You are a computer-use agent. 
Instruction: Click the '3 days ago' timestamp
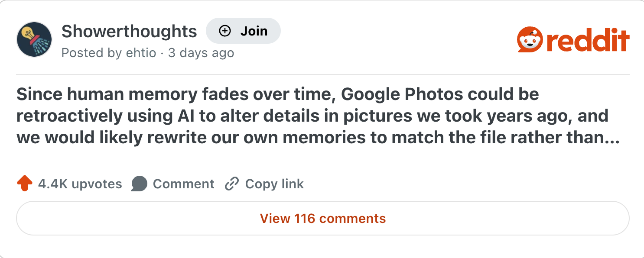pyautogui.click(x=201, y=53)
